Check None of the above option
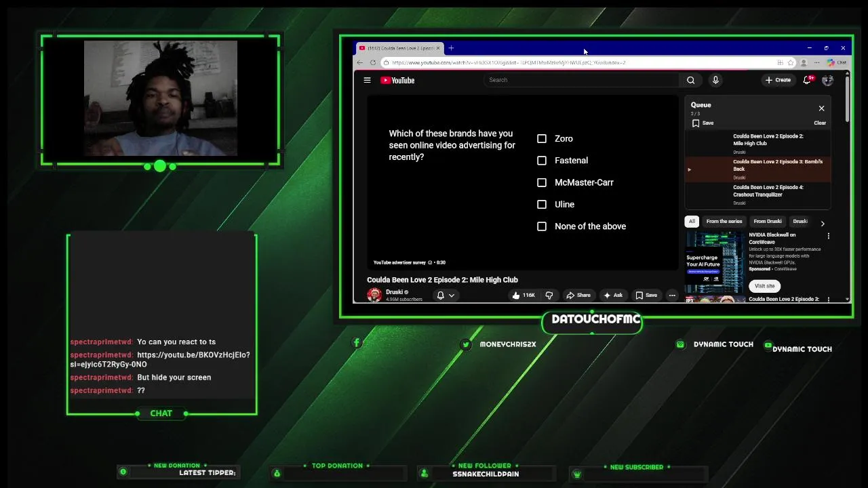Viewport: 868px width, 488px height. (542, 226)
